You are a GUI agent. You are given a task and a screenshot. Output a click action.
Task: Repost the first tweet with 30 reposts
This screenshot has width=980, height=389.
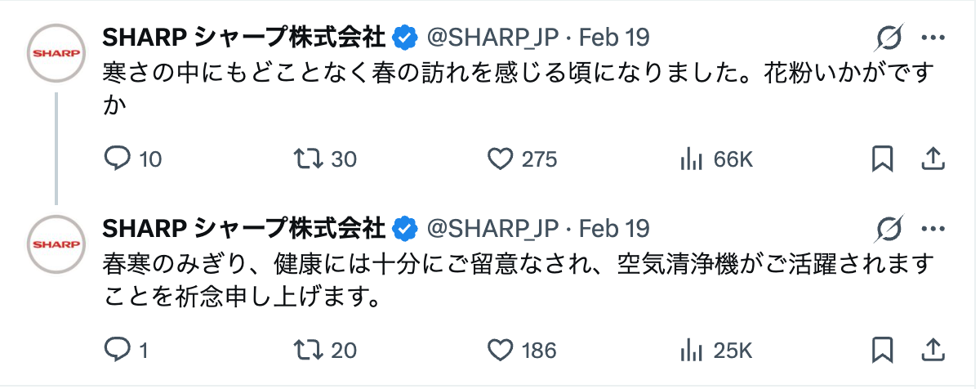pyautogui.click(x=307, y=159)
